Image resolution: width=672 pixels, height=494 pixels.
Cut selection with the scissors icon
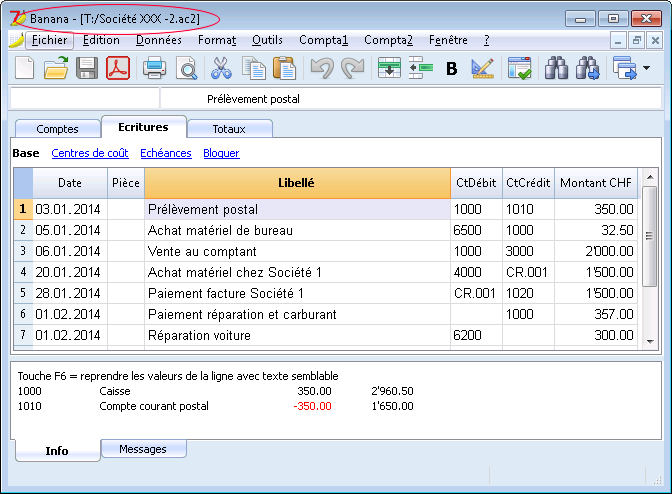click(221, 68)
